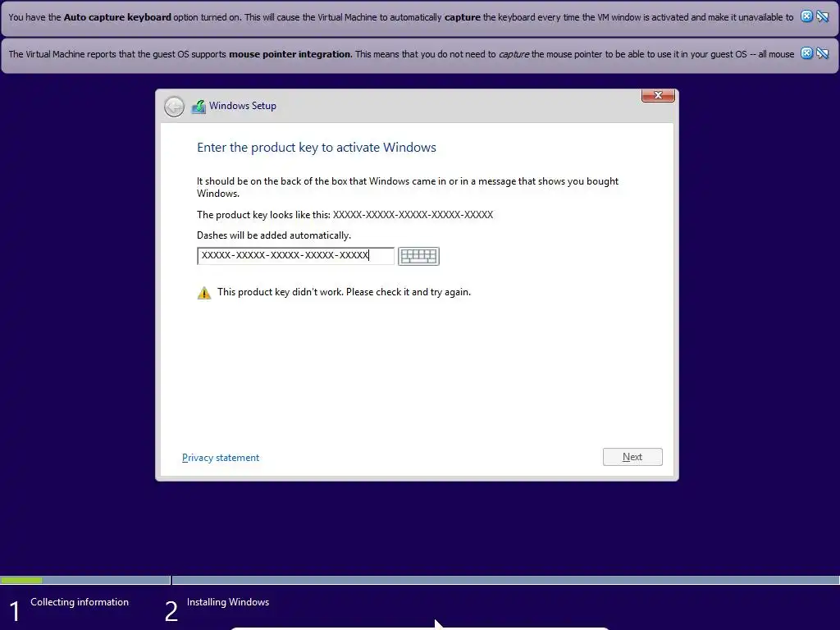840x630 pixels.
Task: Click the "Collecting information" step label
Action: [x=80, y=602]
